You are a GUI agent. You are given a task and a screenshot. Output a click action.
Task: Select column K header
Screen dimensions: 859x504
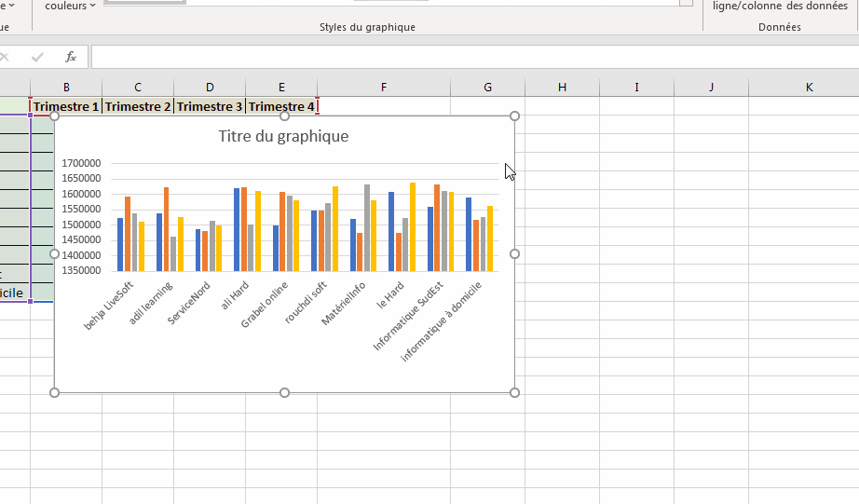click(809, 87)
